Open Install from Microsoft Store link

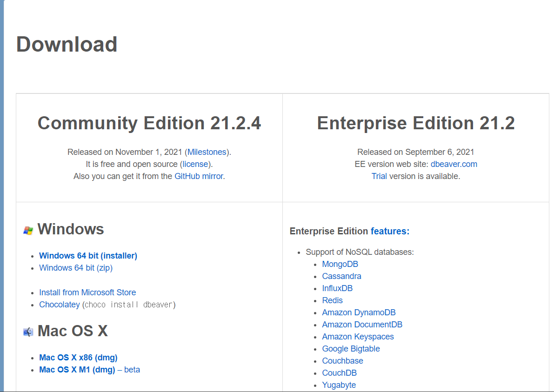(x=87, y=292)
